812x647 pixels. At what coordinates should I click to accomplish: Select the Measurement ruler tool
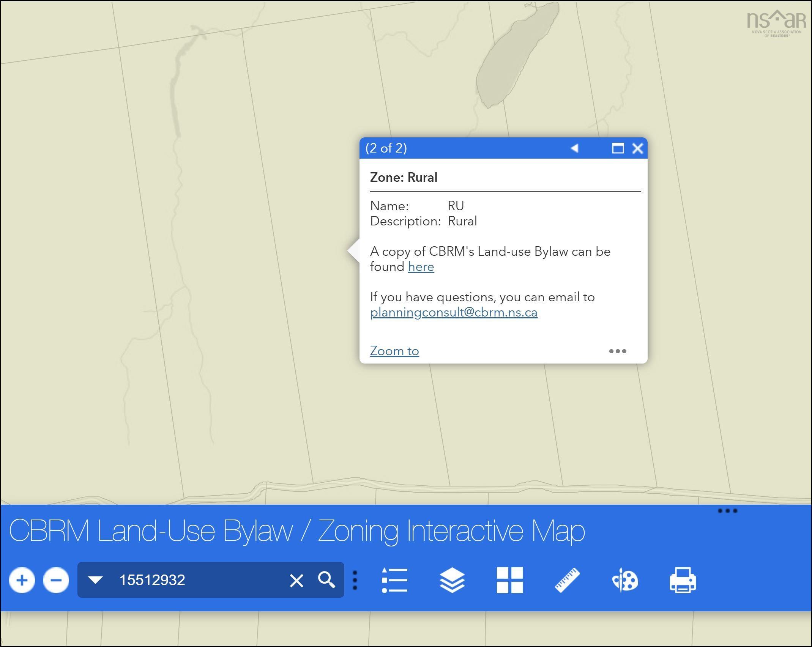pyautogui.click(x=567, y=580)
